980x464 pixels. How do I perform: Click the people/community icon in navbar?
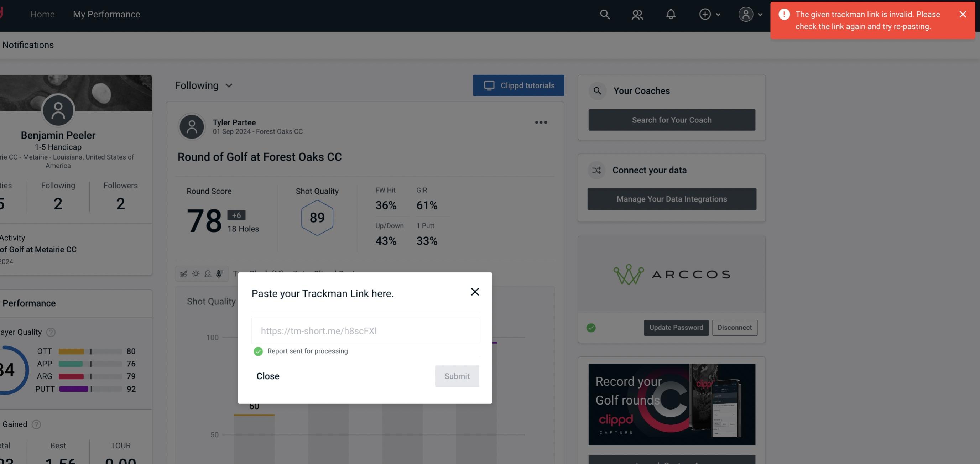637,14
